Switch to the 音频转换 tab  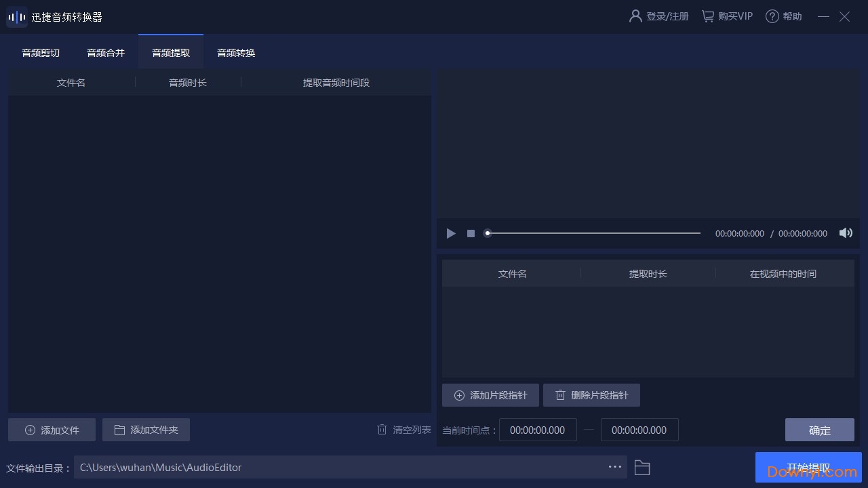(x=235, y=52)
